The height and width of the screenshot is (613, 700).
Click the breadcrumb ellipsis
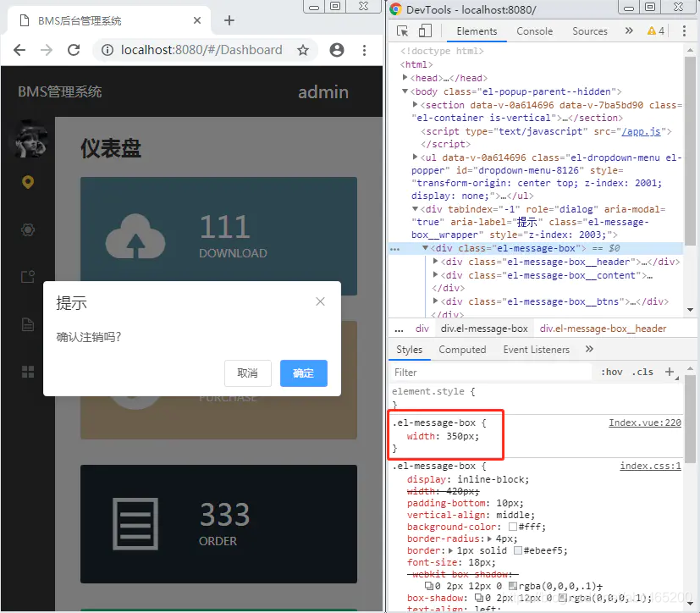[400, 329]
